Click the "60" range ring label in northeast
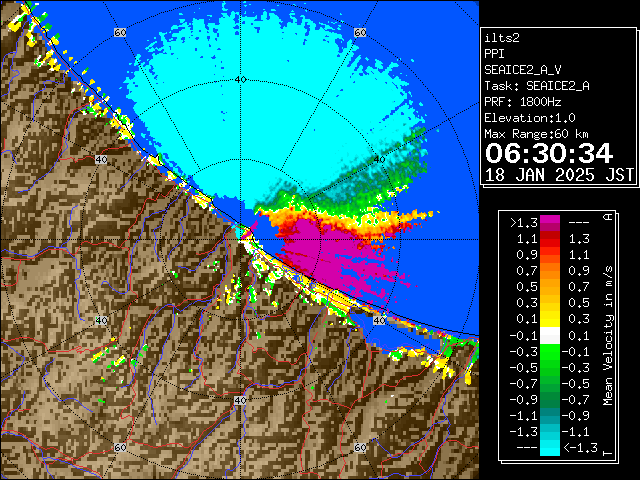This screenshot has height=480, width=640. pos(360,33)
